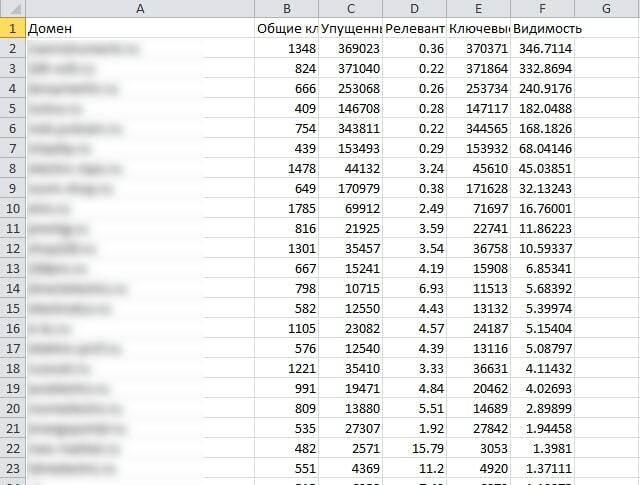This screenshot has width=640, height=485.
Task: Click cell containing 346.7114
Action: coord(543,48)
